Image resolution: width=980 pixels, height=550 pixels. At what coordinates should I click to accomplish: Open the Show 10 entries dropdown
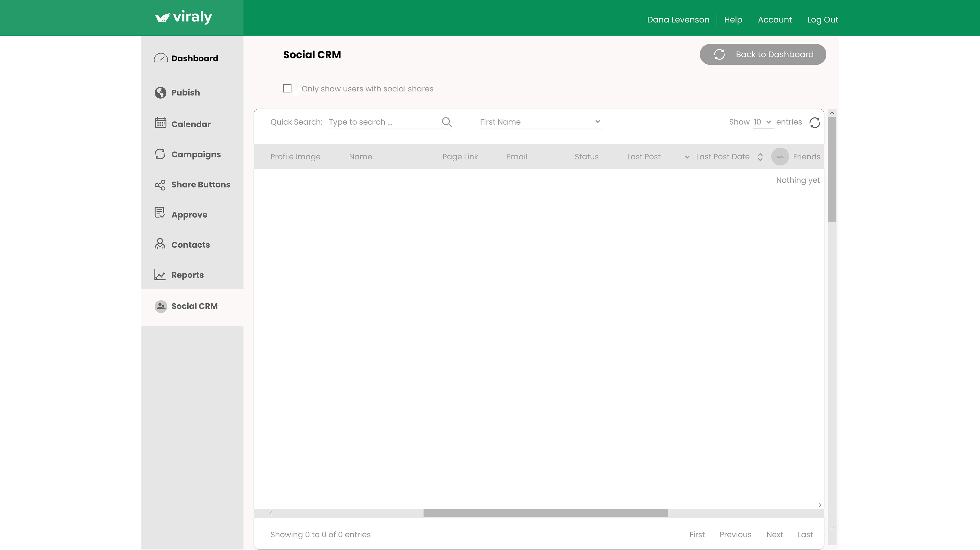tap(763, 122)
